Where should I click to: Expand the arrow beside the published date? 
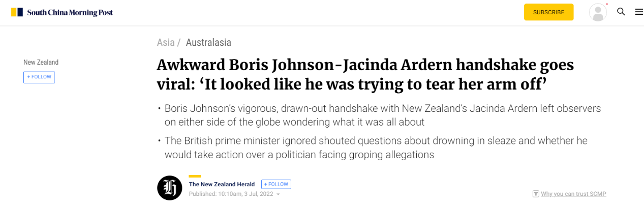tap(278, 194)
